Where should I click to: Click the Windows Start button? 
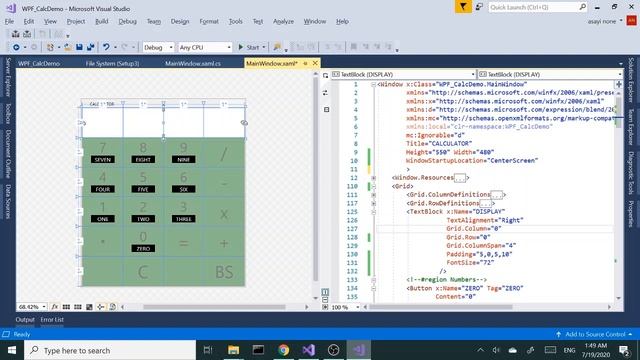point(12,350)
